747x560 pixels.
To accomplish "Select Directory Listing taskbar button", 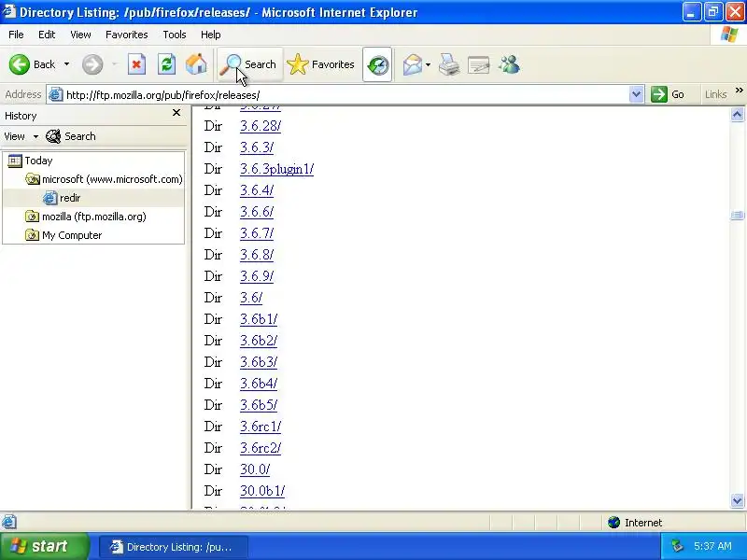I will click(174, 547).
